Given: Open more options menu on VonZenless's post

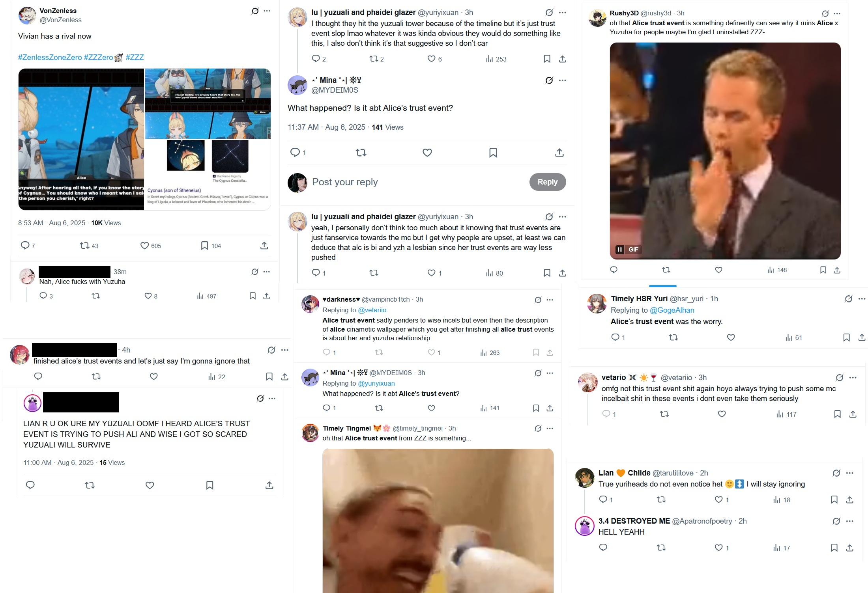Looking at the screenshot, I should 267,11.
